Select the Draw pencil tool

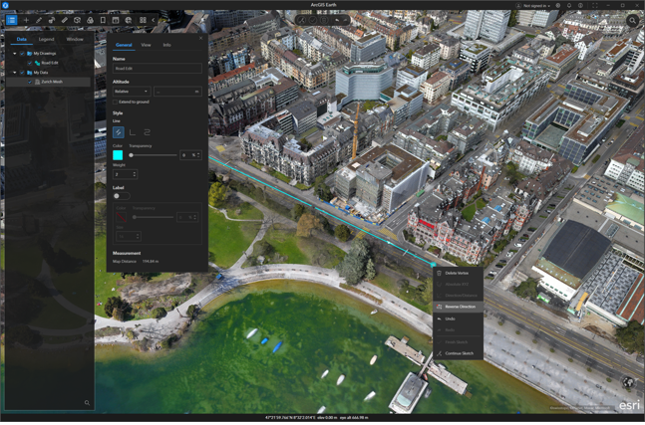pos(39,20)
